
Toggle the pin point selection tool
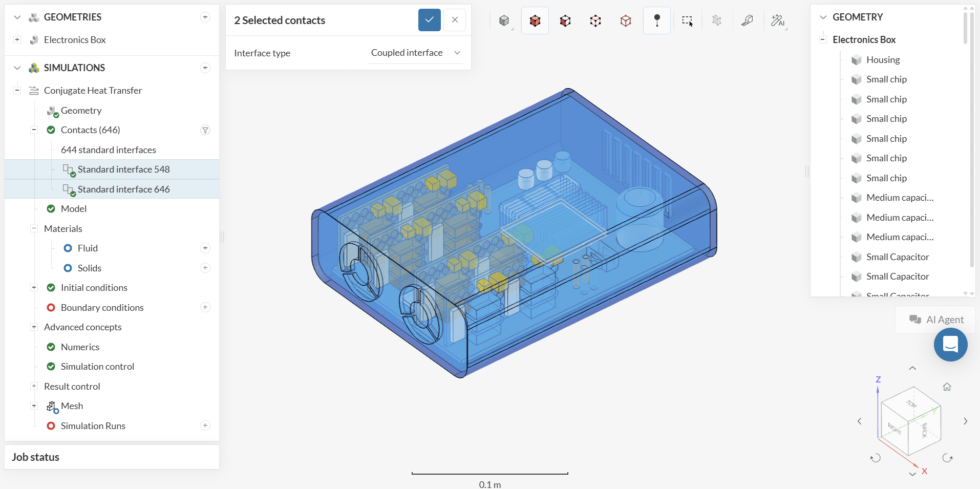point(656,20)
